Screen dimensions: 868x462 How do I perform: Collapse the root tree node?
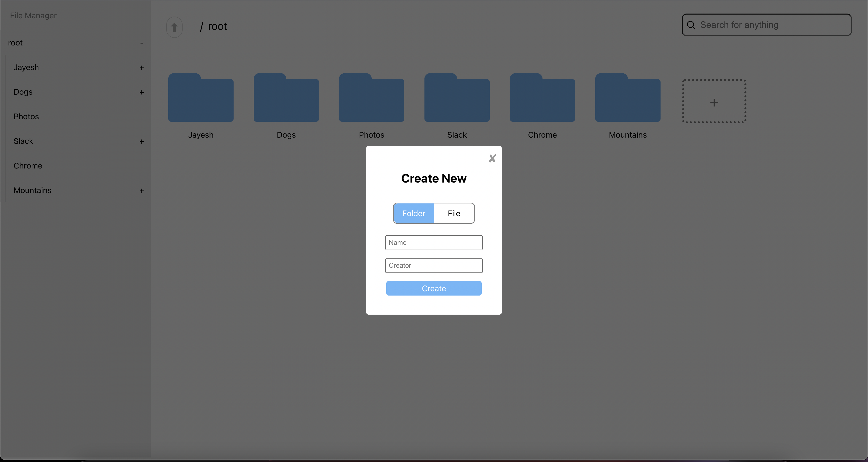(x=141, y=43)
